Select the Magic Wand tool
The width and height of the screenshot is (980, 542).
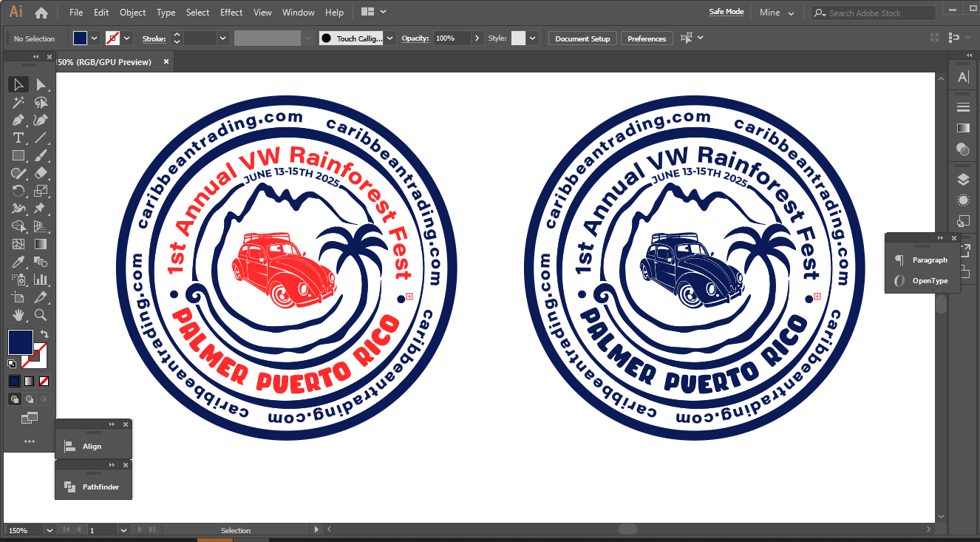(18, 102)
